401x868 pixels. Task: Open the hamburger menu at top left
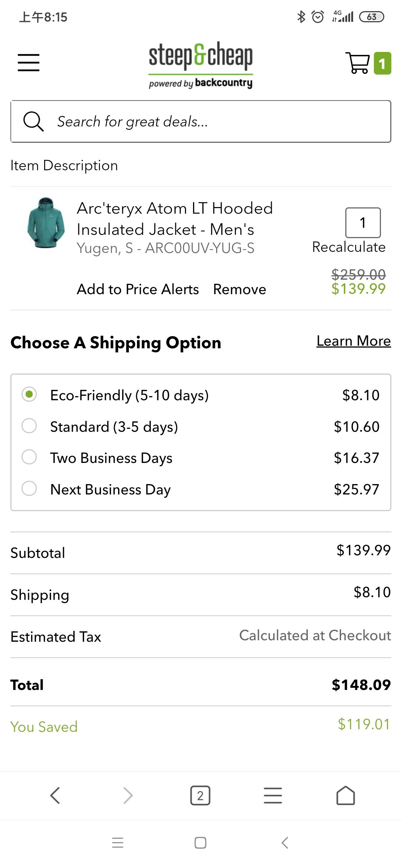point(29,62)
